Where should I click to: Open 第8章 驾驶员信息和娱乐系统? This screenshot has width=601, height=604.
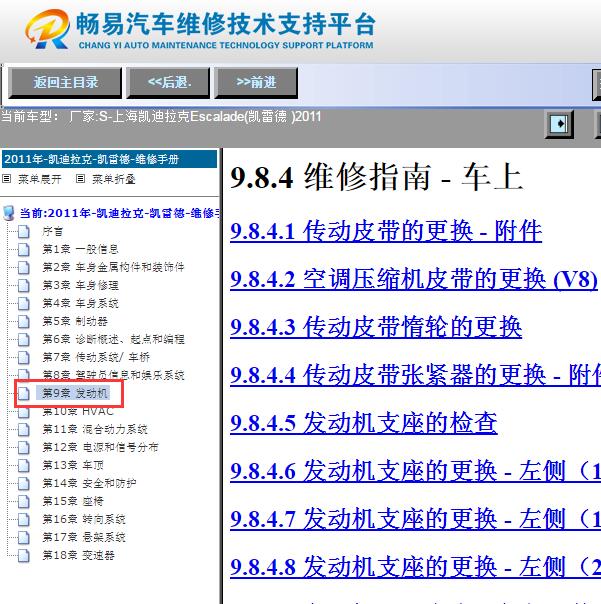(113, 374)
